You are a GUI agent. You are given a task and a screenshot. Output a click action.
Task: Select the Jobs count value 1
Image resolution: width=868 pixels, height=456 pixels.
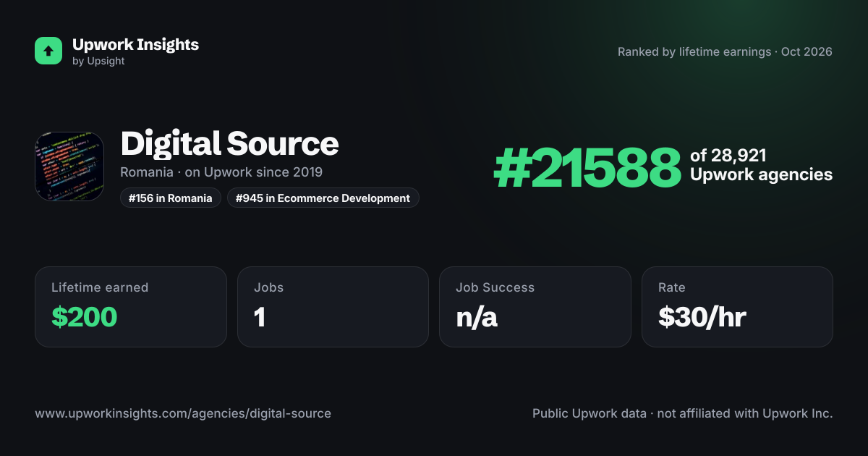pos(260,317)
